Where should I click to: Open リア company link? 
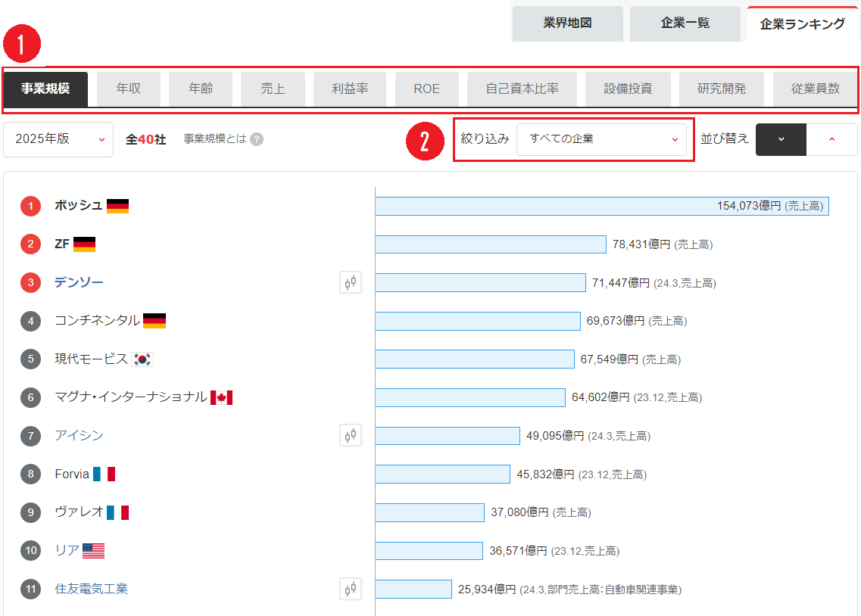click(67, 550)
